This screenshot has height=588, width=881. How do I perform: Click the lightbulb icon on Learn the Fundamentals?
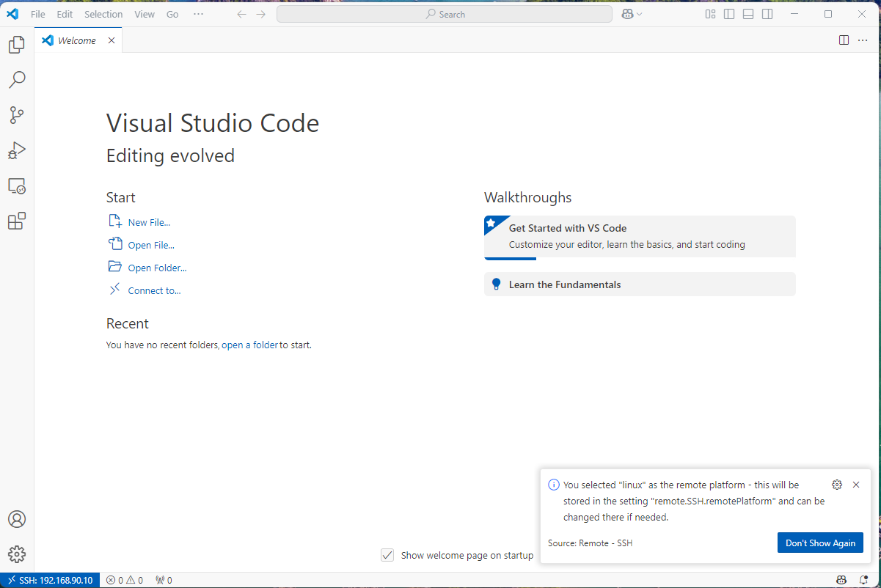496,284
